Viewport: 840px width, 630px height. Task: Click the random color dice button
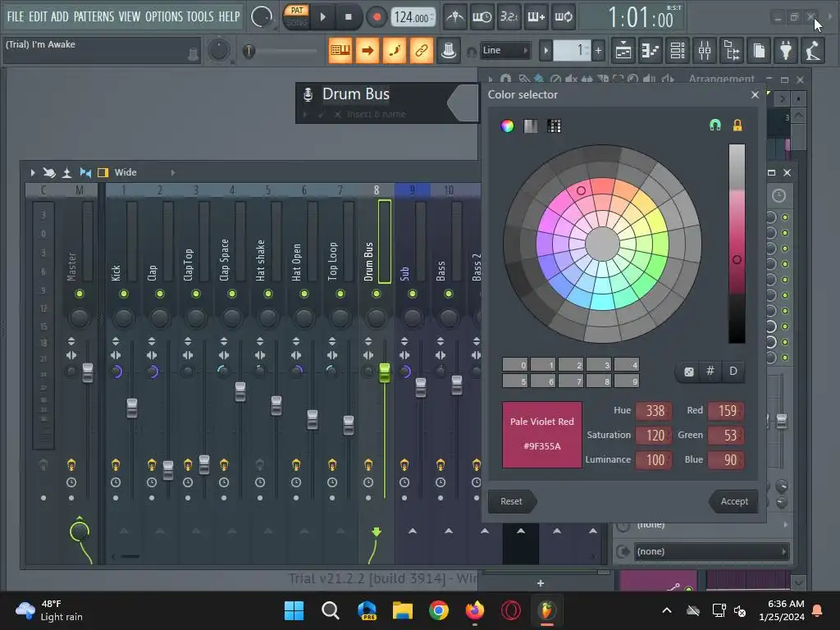[x=689, y=372]
